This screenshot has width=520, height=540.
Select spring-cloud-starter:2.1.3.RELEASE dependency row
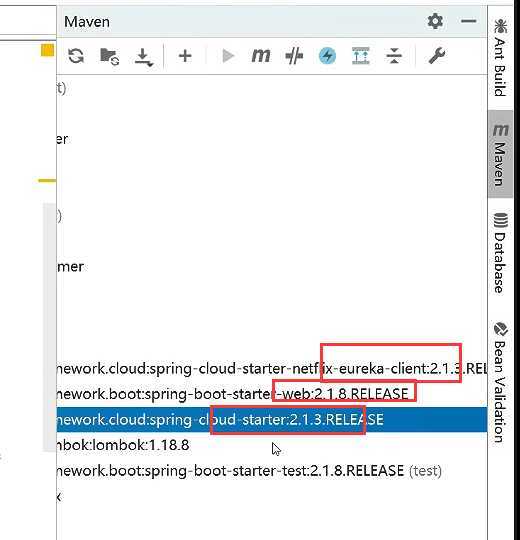(x=272, y=419)
